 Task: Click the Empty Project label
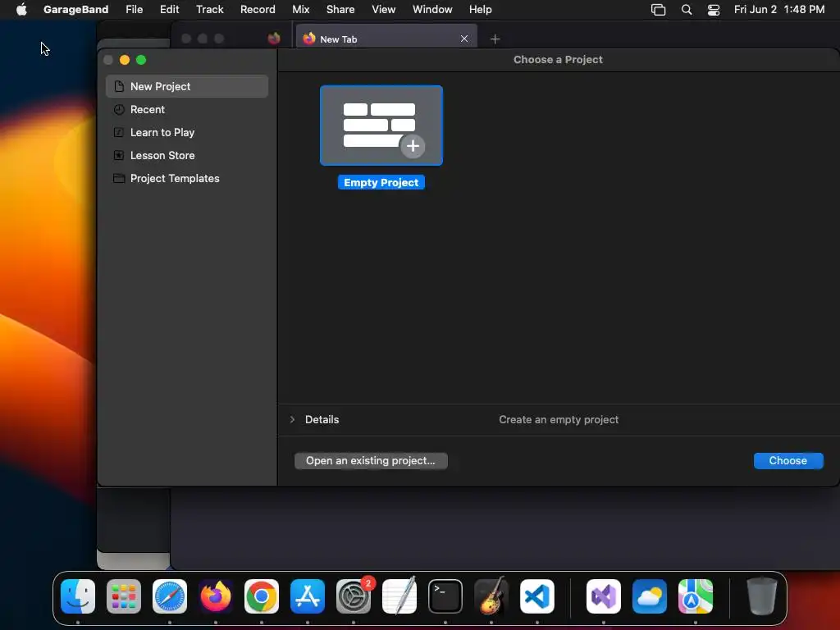coord(381,182)
